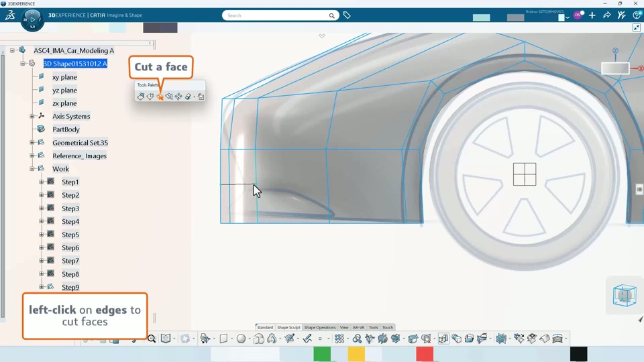Expand the Geometrical Set.35 node

(x=32, y=142)
